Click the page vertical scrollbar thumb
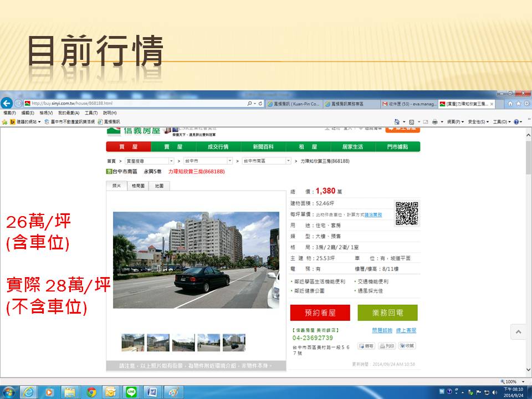This screenshot has width=532, height=399. click(529, 158)
